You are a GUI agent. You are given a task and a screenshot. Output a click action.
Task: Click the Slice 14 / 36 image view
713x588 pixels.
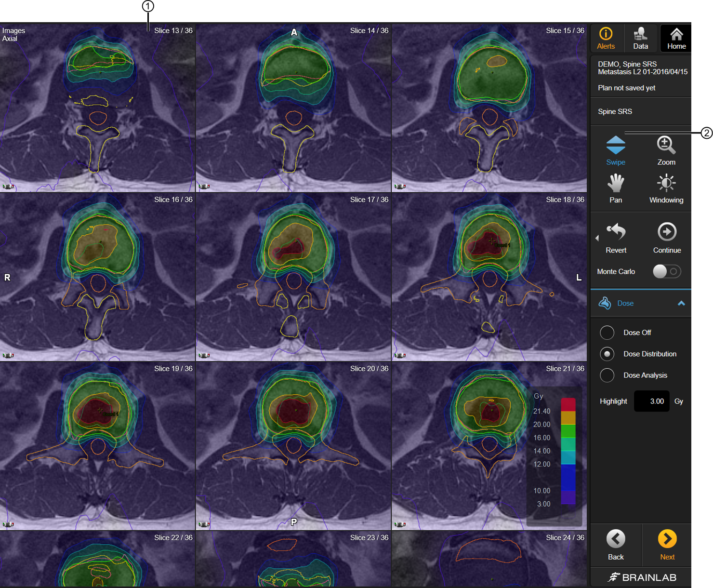(x=293, y=108)
